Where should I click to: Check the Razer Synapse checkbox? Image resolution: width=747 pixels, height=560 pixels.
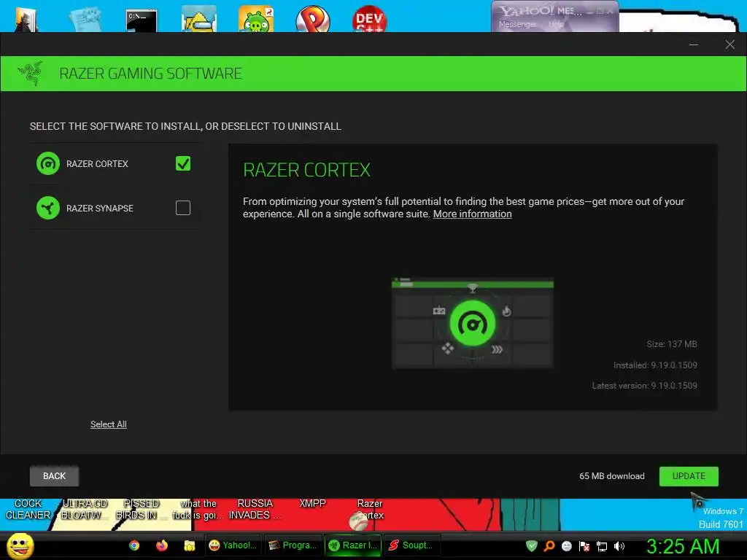click(x=183, y=208)
